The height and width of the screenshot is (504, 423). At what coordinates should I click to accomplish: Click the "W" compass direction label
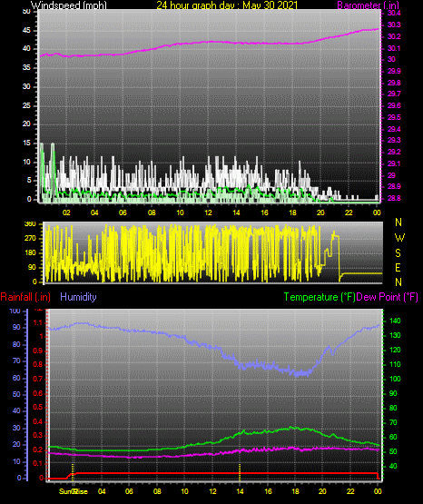399,238
